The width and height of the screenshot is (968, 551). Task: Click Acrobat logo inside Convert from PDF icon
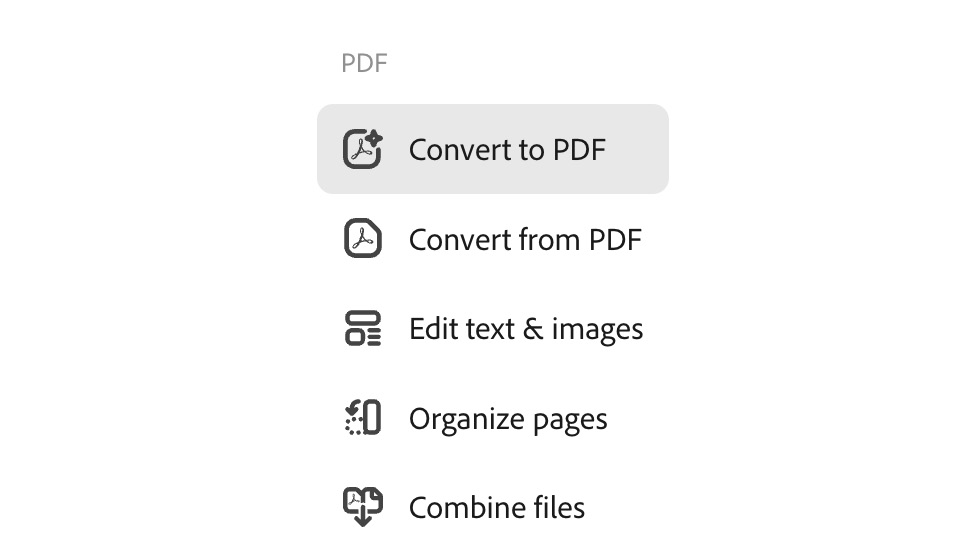pyautogui.click(x=362, y=239)
